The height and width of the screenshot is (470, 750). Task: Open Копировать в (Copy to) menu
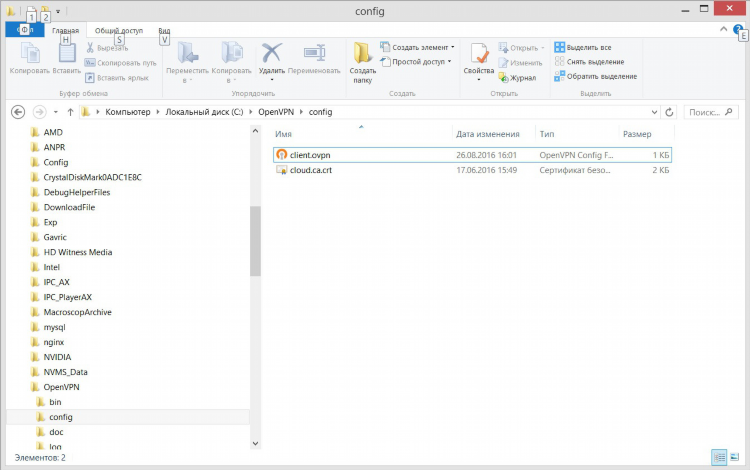coord(232,62)
